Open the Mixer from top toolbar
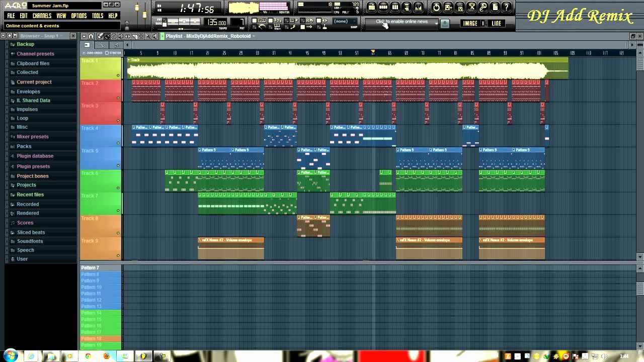 point(418,7)
